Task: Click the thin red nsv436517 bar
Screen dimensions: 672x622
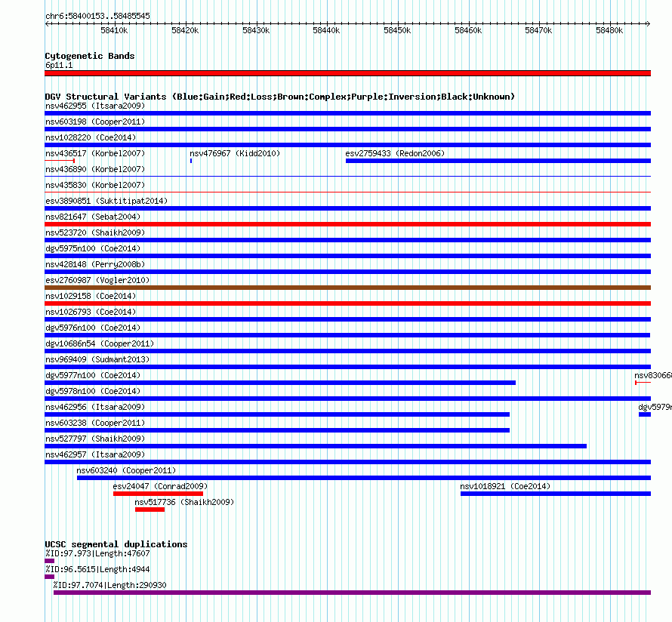Action: (x=60, y=161)
